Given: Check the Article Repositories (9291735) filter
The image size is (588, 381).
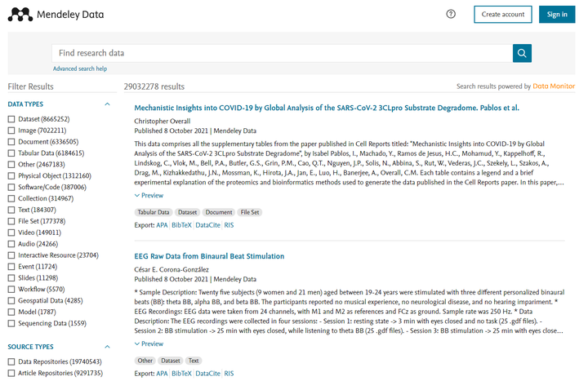Looking at the screenshot, I should click(11, 373).
